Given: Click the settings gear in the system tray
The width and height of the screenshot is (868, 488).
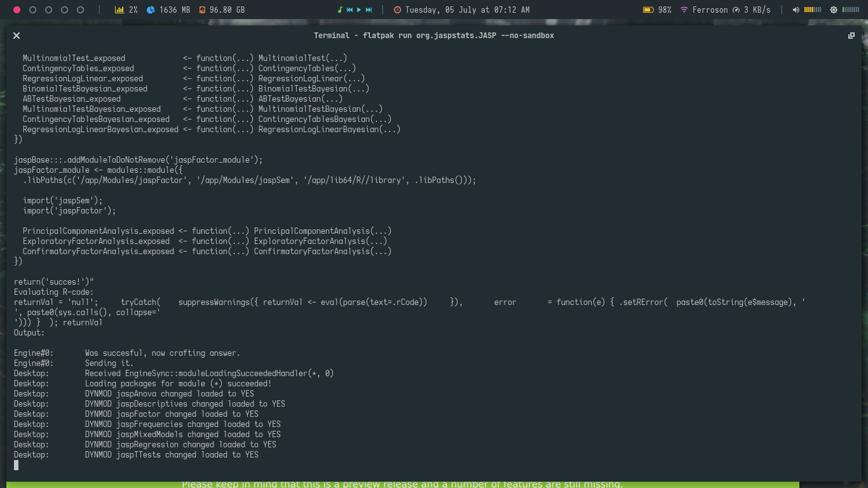Looking at the screenshot, I should coord(834,10).
